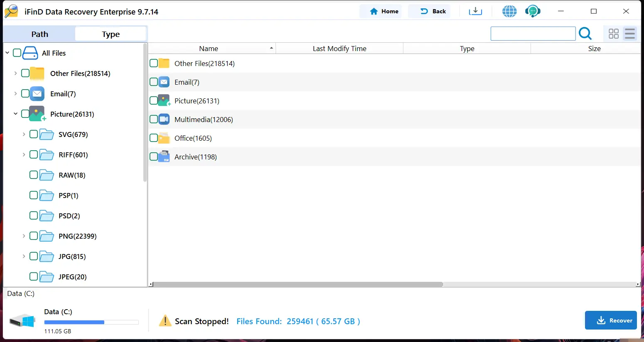The width and height of the screenshot is (644, 342).
Task: Click the Scan Stopped warning icon
Action: coord(165,321)
